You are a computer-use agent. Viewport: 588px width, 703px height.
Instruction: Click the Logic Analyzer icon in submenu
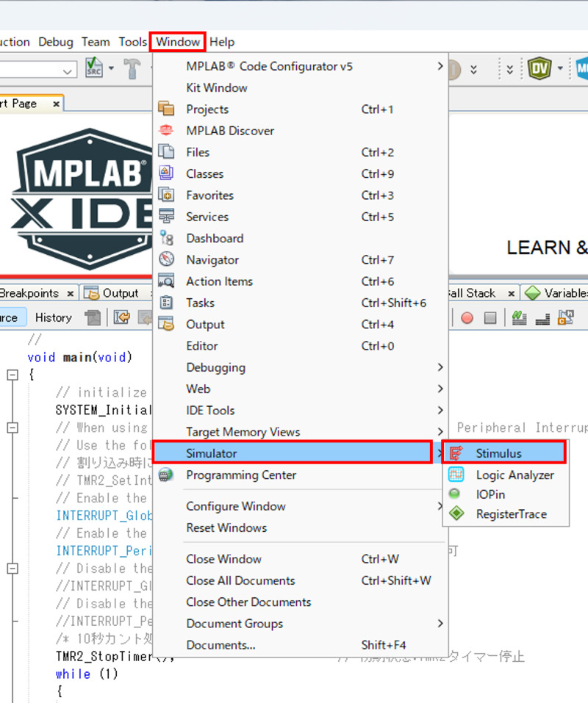point(456,475)
